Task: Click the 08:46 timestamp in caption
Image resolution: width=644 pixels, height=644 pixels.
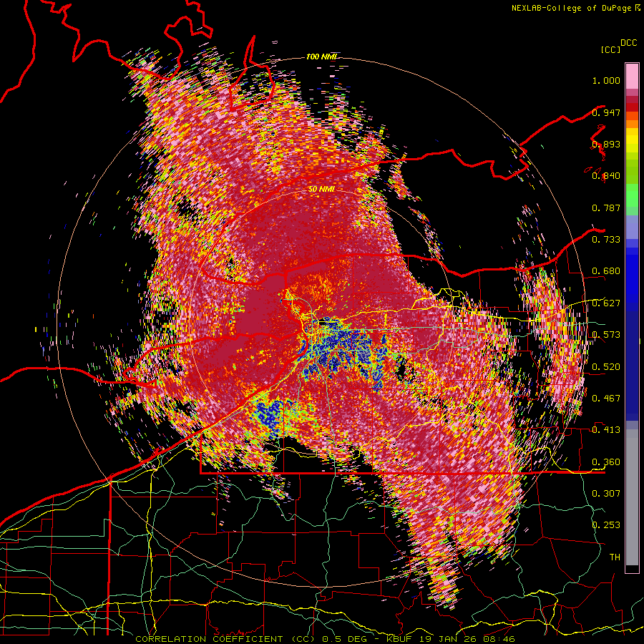Action: 499,639
